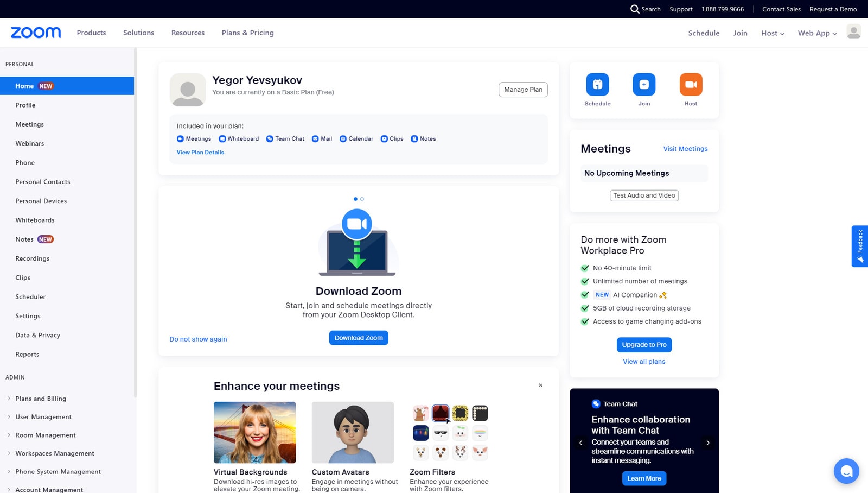
Task: Click the Clips plan feature icon
Action: pyautogui.click(x=384, y=139)
